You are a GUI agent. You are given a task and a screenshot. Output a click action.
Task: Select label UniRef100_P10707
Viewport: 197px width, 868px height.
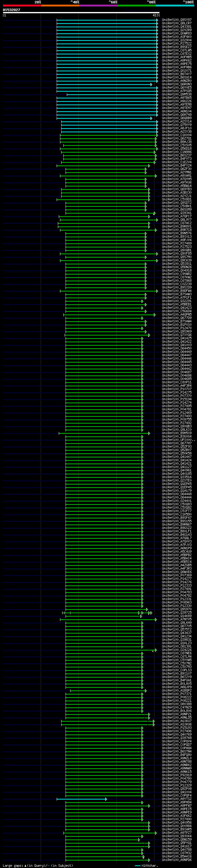[x=177, y=389]
